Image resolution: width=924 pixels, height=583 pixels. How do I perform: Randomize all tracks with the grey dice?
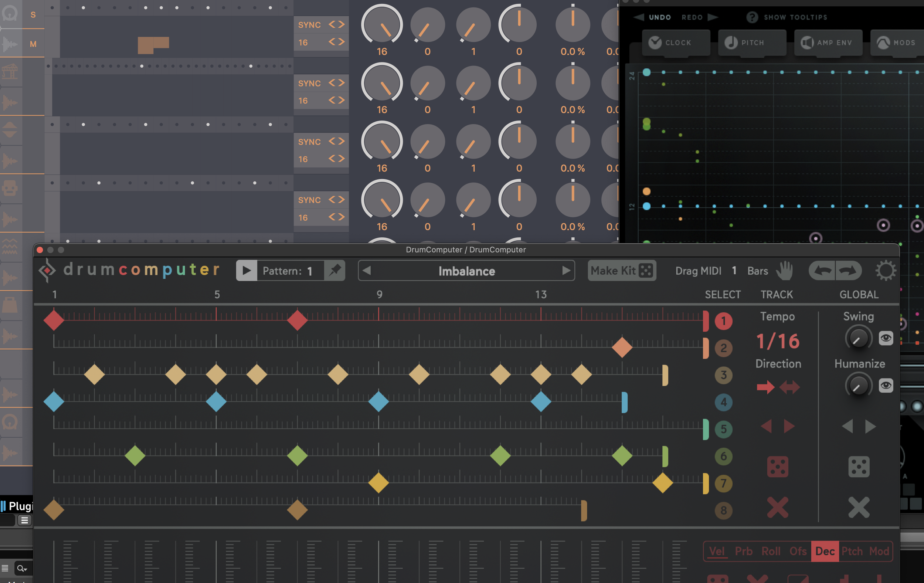[859, 467]
